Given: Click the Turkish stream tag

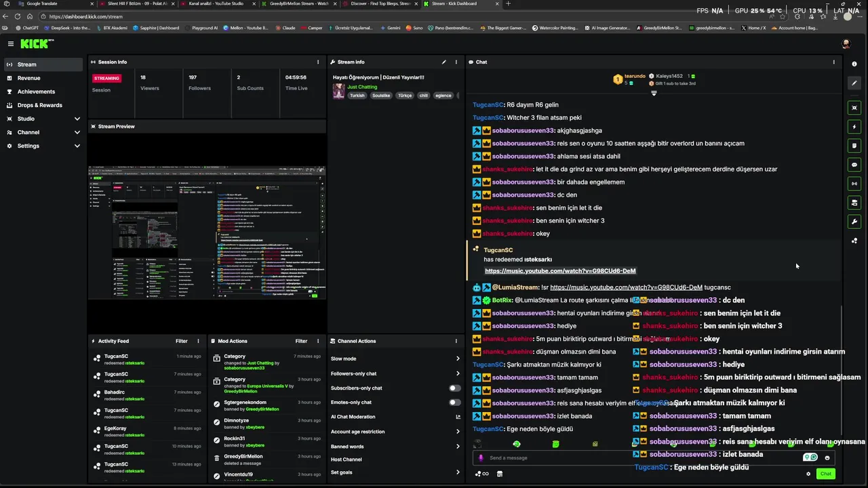Looking at the screenshot, I should [357, 96].
